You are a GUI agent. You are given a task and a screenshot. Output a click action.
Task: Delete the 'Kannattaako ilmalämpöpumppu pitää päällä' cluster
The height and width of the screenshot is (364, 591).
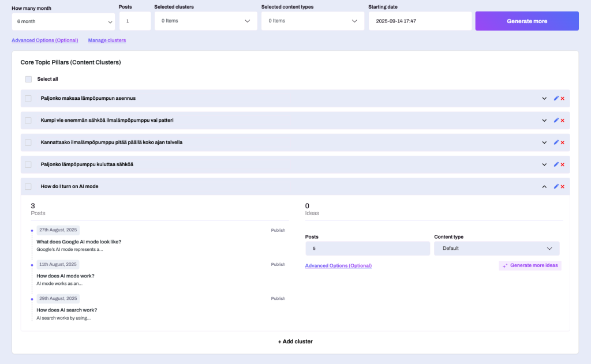click(562, 143)
